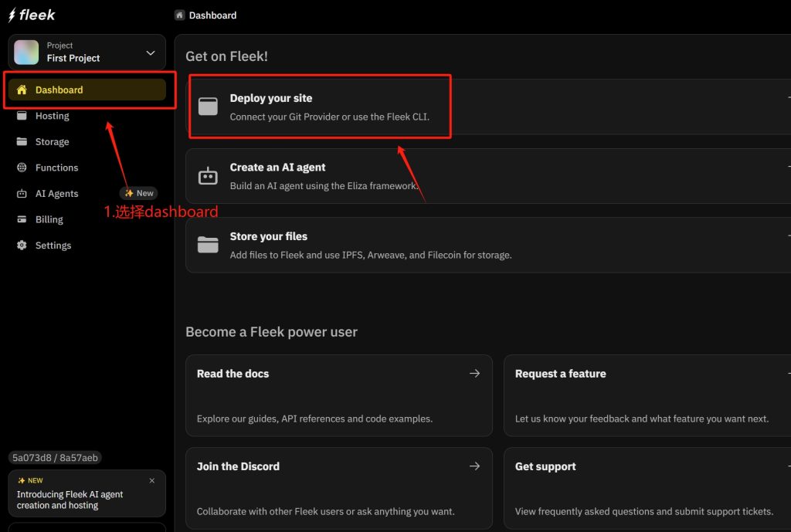Open the Deploy your site card
Image resolution: width=791 pixels, height=532 pixels.
(x=488, y=107)
